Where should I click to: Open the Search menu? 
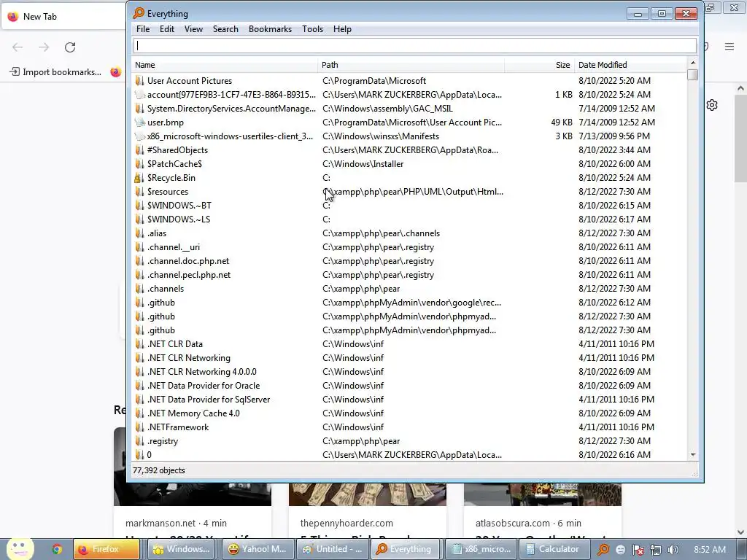point(225,29)
